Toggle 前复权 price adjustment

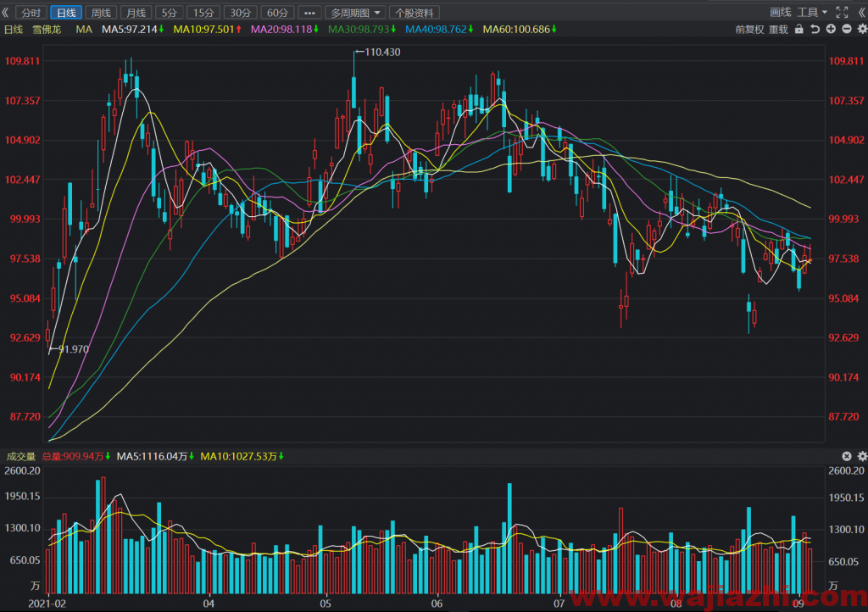[x=749, y=30]
